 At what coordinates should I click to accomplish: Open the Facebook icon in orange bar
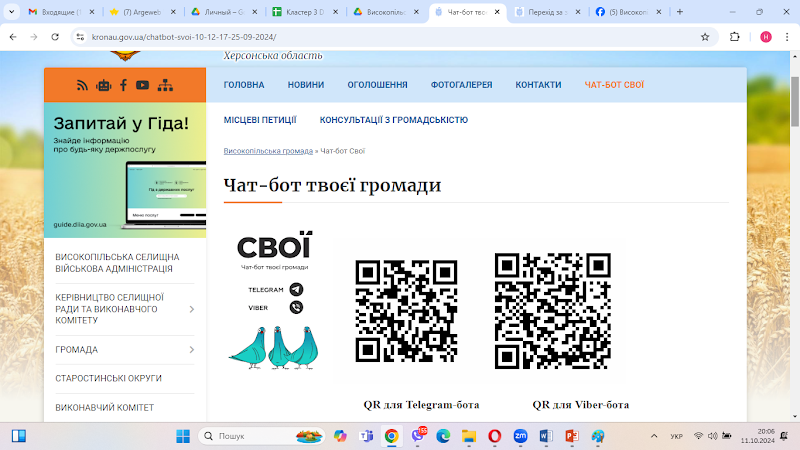coord(123,85)
